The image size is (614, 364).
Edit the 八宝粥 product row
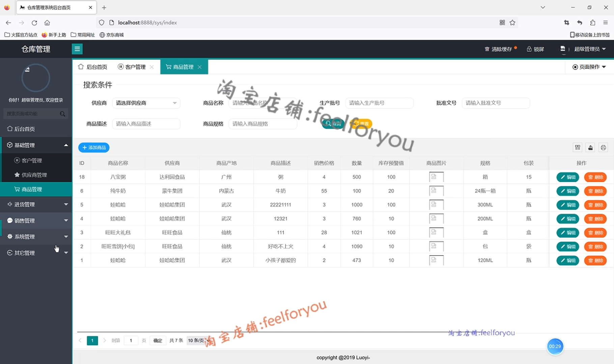pos(568,177)
